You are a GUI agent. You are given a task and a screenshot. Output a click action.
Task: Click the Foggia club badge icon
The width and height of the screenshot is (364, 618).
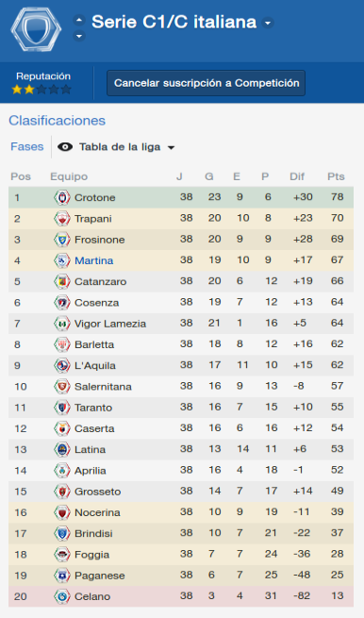pyautogui.click(x=62, y=554)
